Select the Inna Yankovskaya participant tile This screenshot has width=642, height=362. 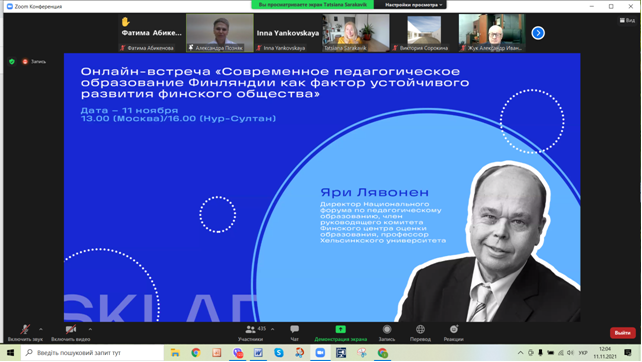point(288,33)
